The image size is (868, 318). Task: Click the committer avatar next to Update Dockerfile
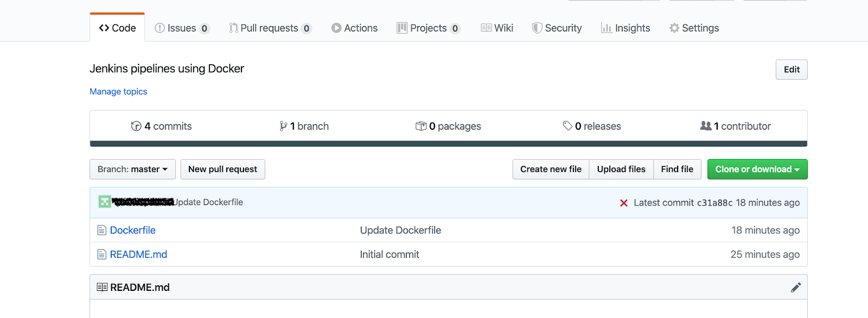point(105,202)
